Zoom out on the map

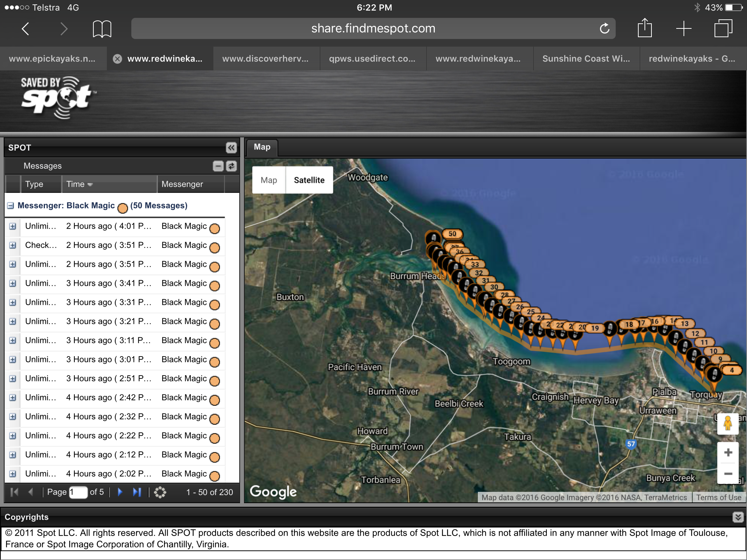[x=728, y=474]
